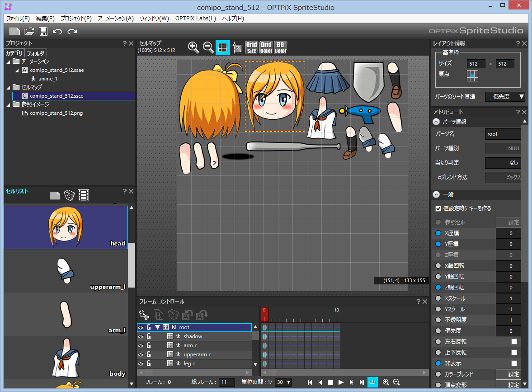Collapse the 一般 section
The image size is (532, 392).
(x=436, y=195)
